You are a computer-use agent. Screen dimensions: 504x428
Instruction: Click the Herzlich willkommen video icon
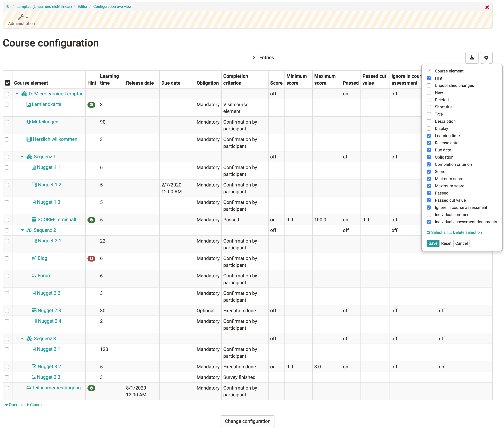pyautogui.click(x=29, y=139)
